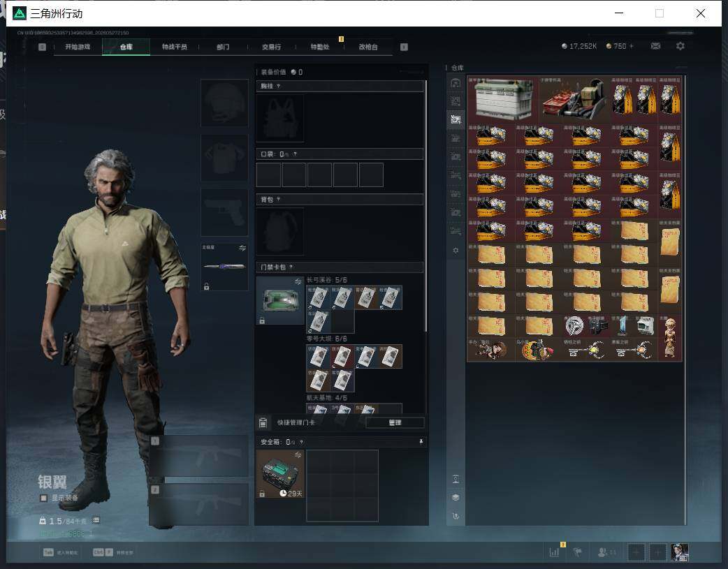This screenshot has width=728, height=569.
Task: Click the help icon next to 胸挂
Action: (x=278, y=87)
